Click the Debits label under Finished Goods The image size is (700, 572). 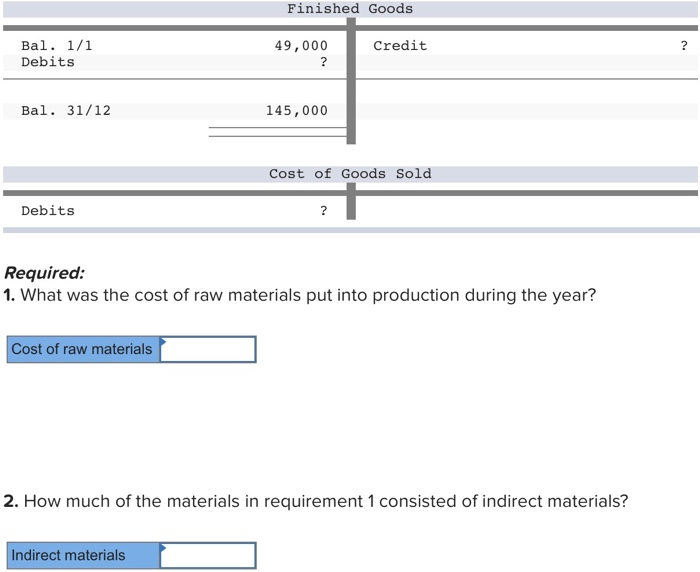tap(48, 62)
